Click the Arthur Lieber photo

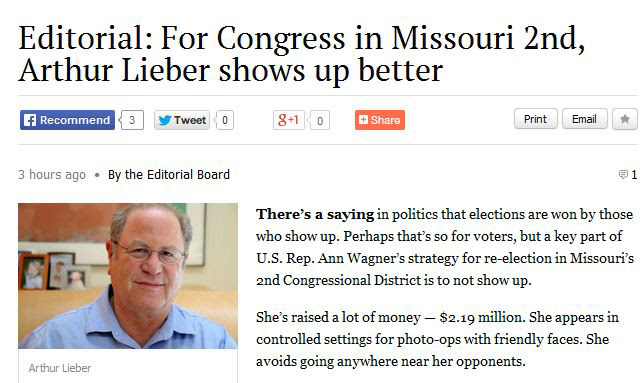pyautogui.click(x=128, y=276)
